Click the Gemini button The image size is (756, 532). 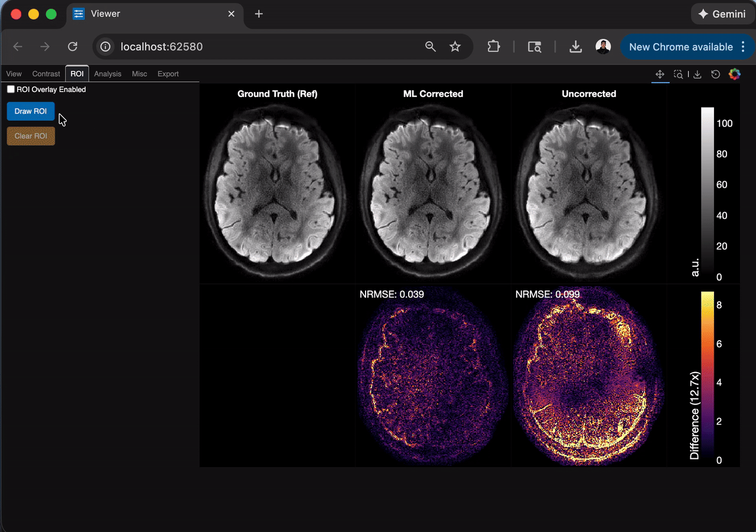722,14
